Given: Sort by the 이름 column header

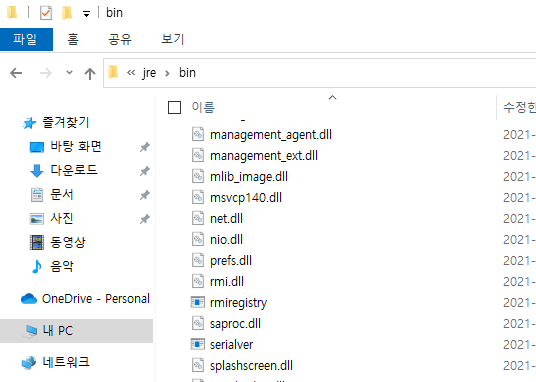Looking at the screenshot, I should coord(203,107).
